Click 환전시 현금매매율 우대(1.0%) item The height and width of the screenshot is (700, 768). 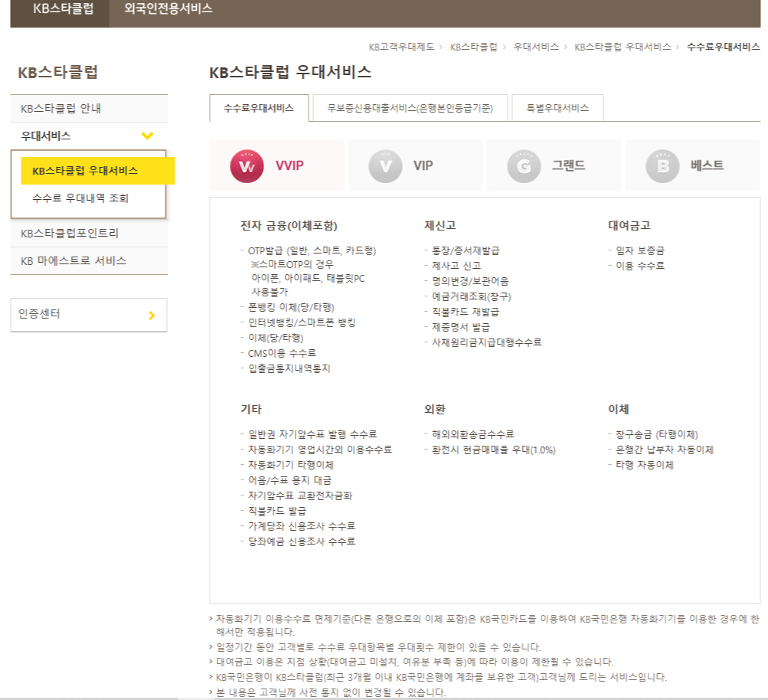pyautogui.click(x=494, y=450)
